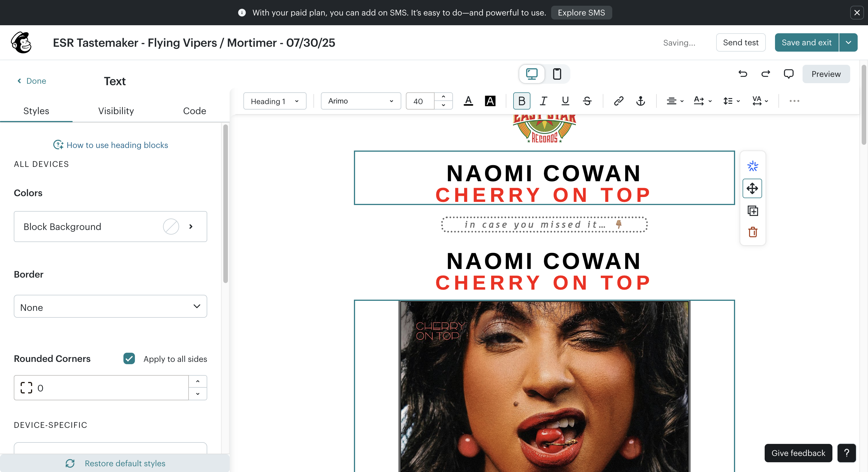The height and width of the screenshot is (472, 868).
Task: Toggle strikethrough formatting
Action: point(587,101)
